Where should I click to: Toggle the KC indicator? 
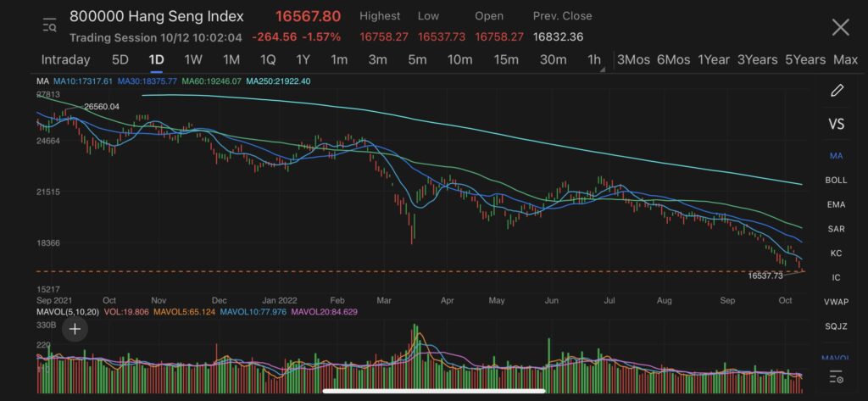(x=836, y=253)
